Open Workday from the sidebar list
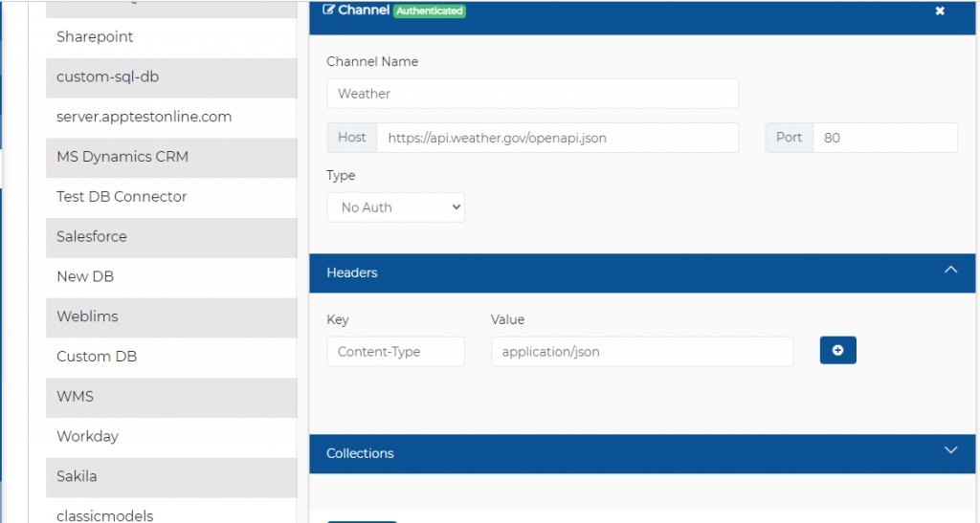The height and width of the screenshot is (523, 980). click(x=87, y=436)
